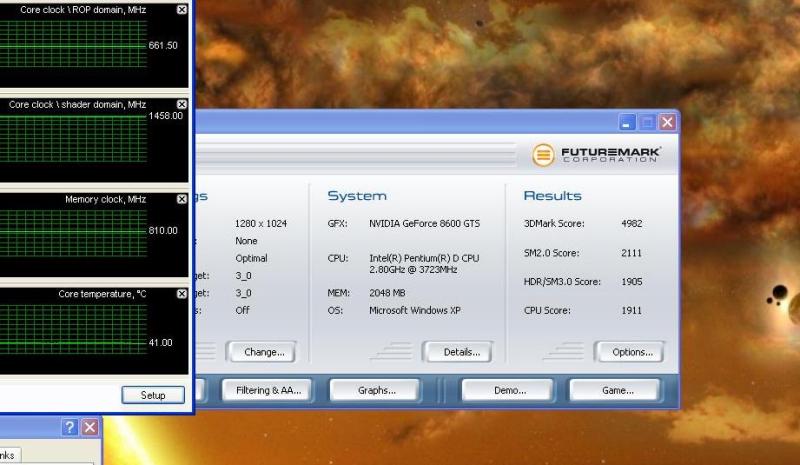The width and height of the screenshot is (800, 465).
Task: Click the 661.50 ROP clock reading
Action: [x=163, y=45]
